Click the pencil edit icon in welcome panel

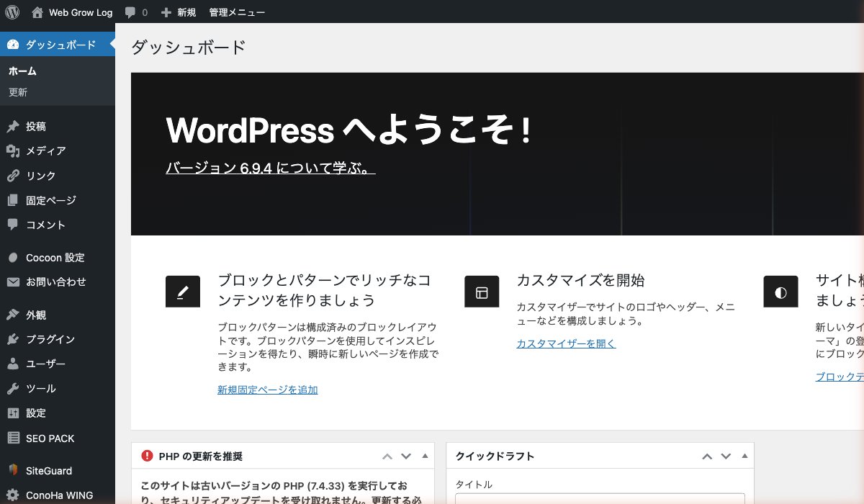[x=183, y=292]
